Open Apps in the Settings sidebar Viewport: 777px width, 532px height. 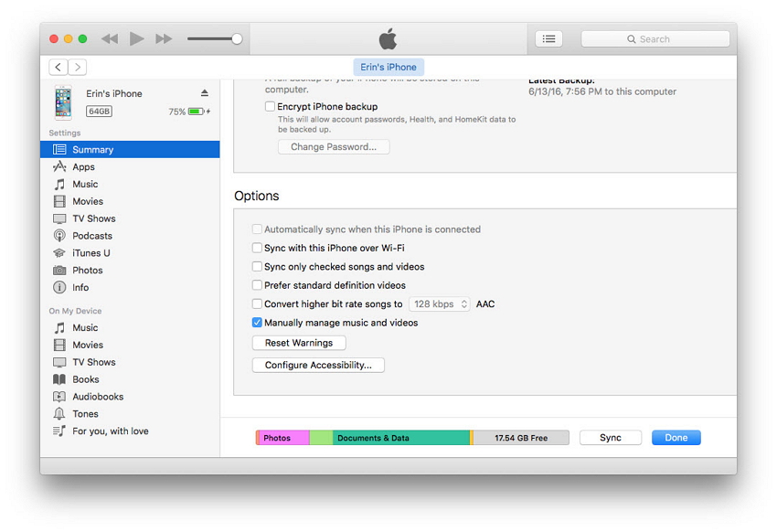[x=83, y=167]
